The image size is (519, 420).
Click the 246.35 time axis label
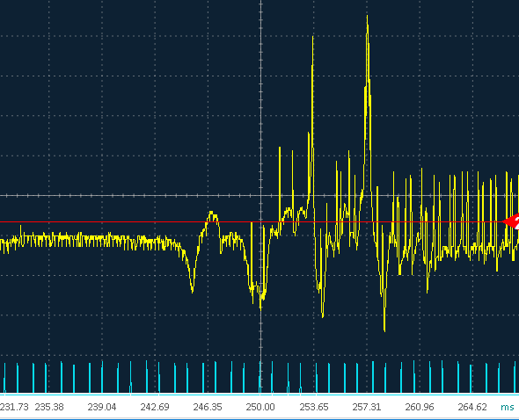click(x=208, y=407)
